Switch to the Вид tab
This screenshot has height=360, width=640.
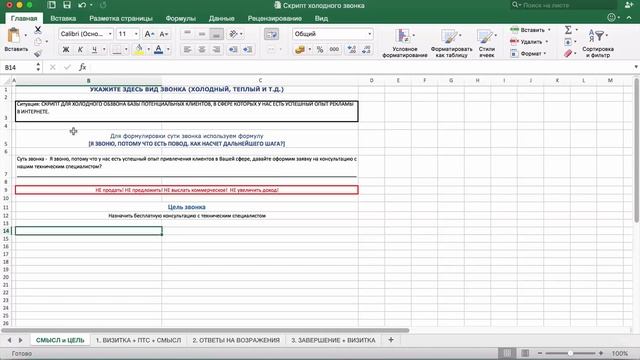tap(321, 18)
